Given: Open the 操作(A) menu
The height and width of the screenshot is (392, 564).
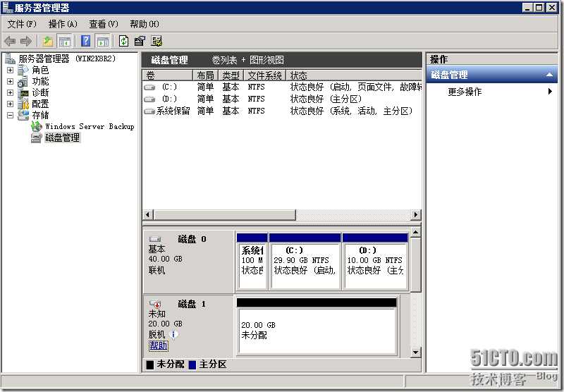Looking at the screenshot, I should click(x=63, y=24).
